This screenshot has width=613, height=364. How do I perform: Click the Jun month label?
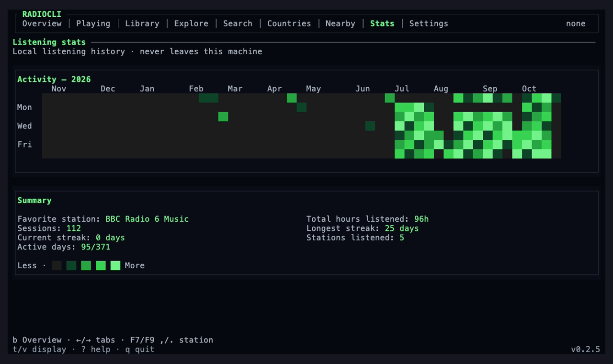(363, 89)
